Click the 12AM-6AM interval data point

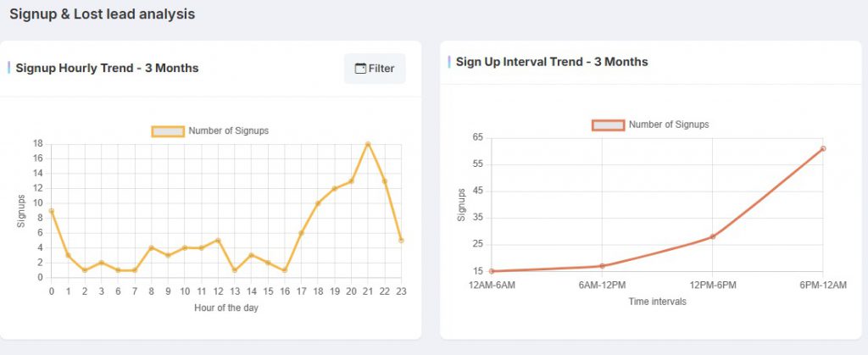tap(492, 271)
